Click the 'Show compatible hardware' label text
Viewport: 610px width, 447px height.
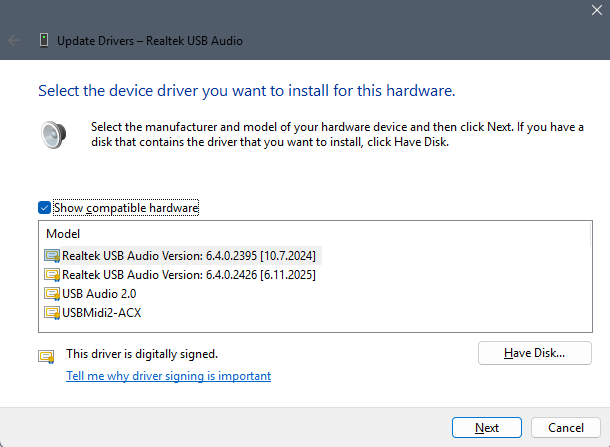(x=126, y=208)
